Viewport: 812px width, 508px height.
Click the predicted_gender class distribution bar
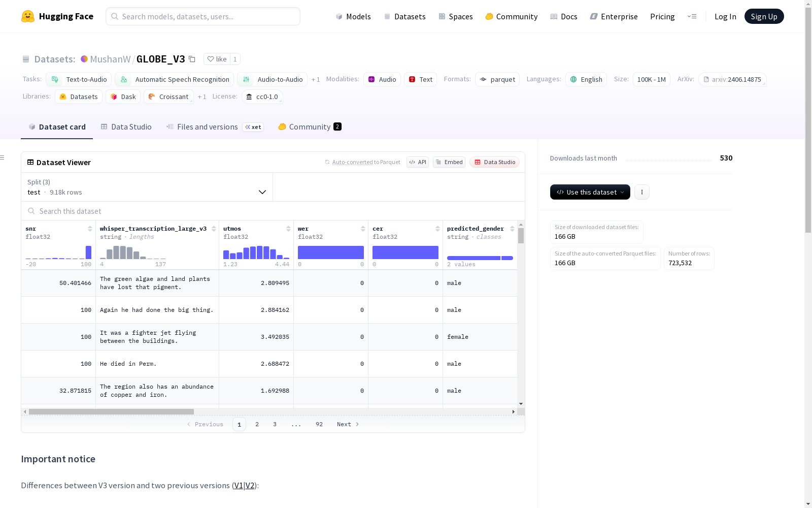[x=480, y=258]
